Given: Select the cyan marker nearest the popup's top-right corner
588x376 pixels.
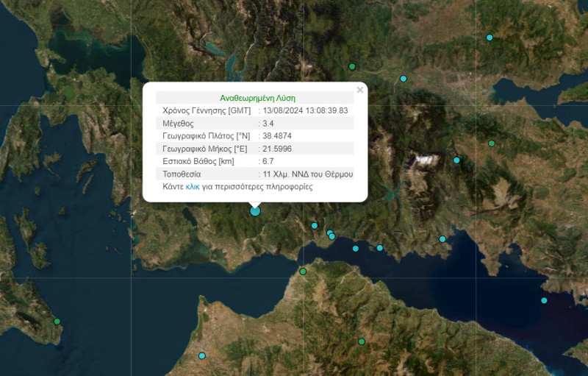Looking at the screenshot, I should tap(403, 79).
